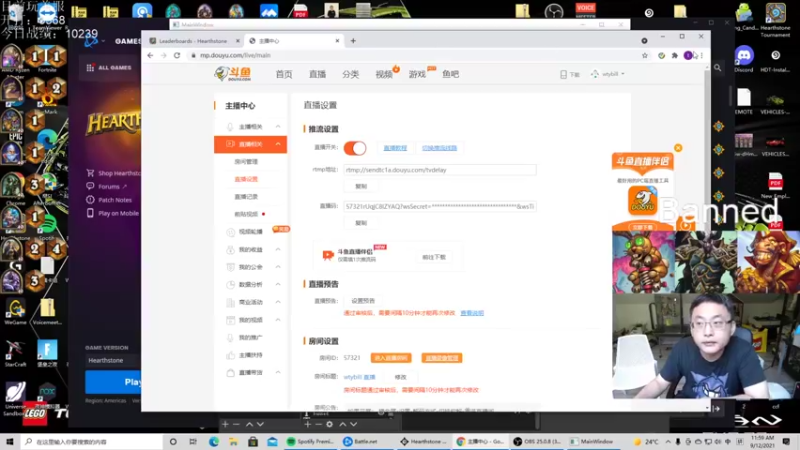Open the StarCraft desktop shortcut
The width and height of the screenshot is (800, 450).
tap(15, 353)
